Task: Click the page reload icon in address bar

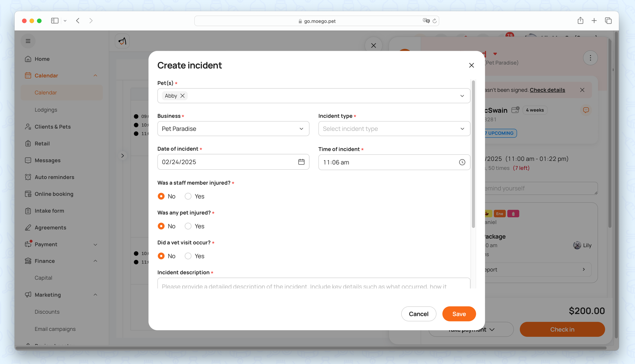Action: [434, 21]
